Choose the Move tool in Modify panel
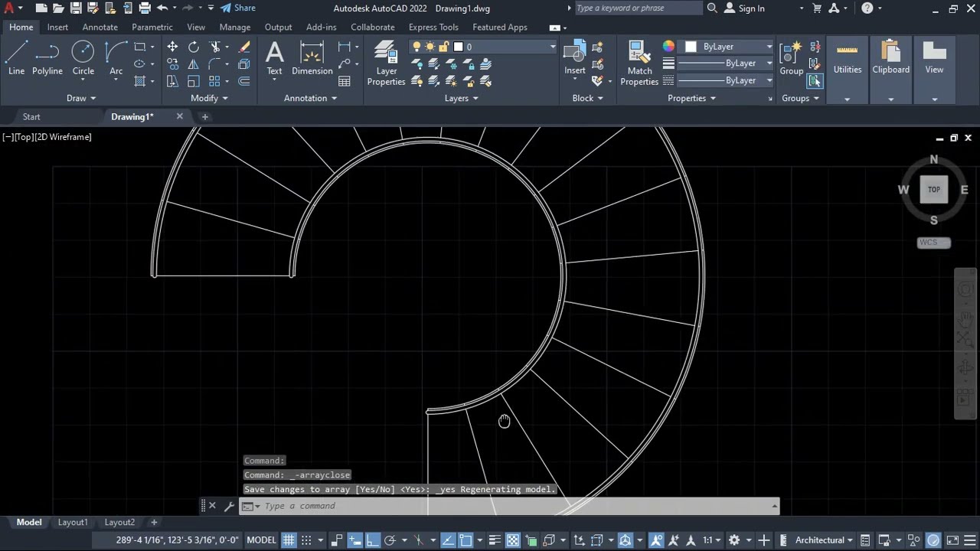 coord(172,47)
